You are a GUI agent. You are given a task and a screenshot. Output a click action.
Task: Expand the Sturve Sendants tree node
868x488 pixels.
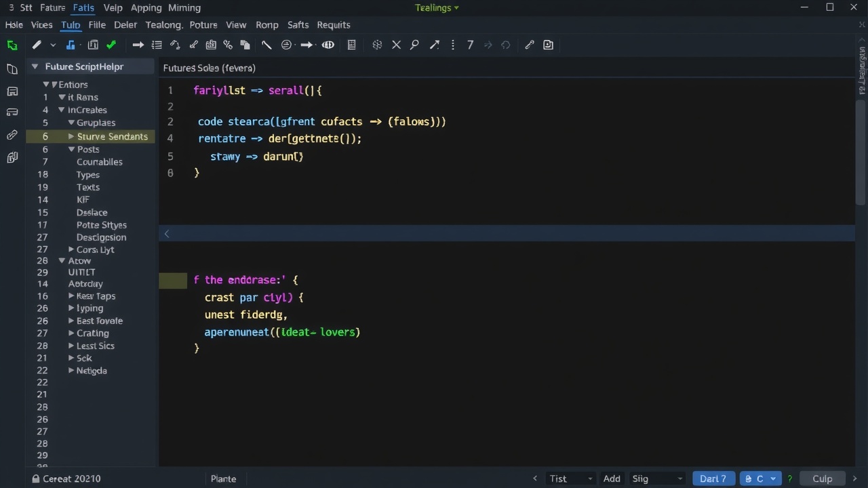pos(71,136)
